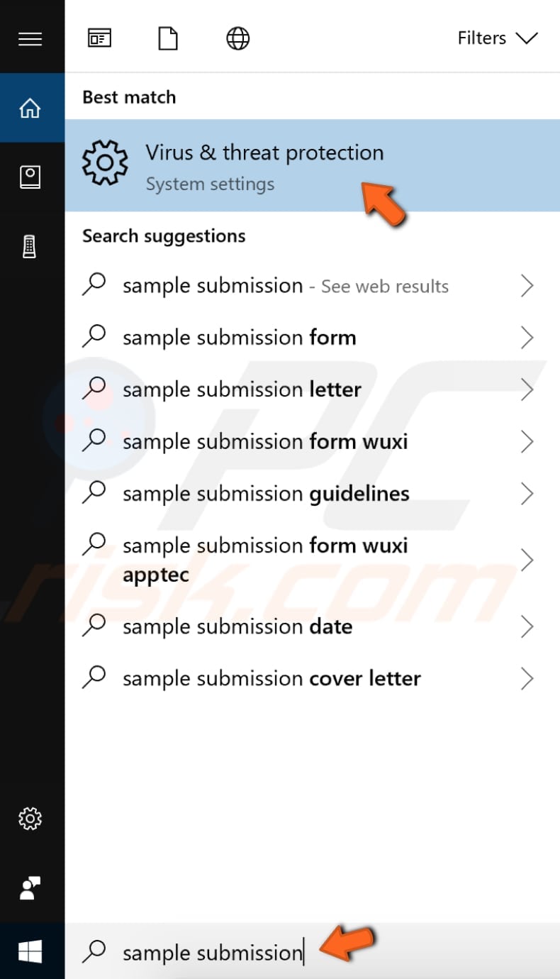Open Settings via the gear icon
Screen dimensions: 560x979
point(30,818)
